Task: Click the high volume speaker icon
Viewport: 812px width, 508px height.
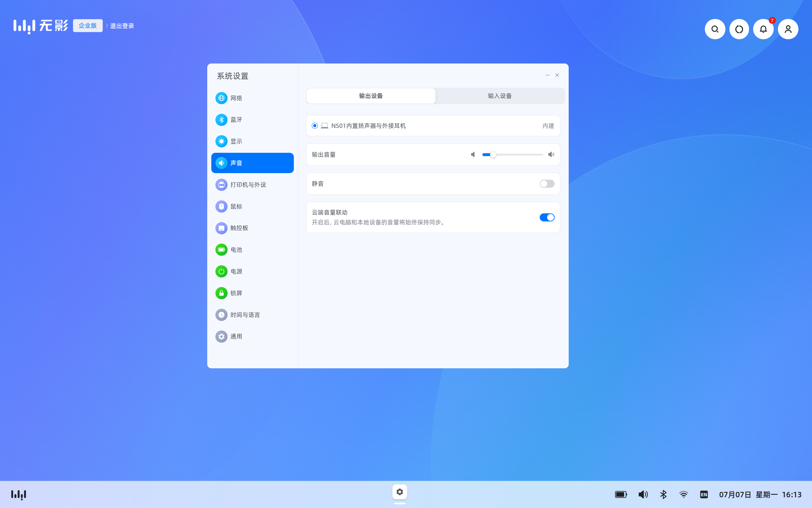Action: pyautogui.click(x=551, y=155)
